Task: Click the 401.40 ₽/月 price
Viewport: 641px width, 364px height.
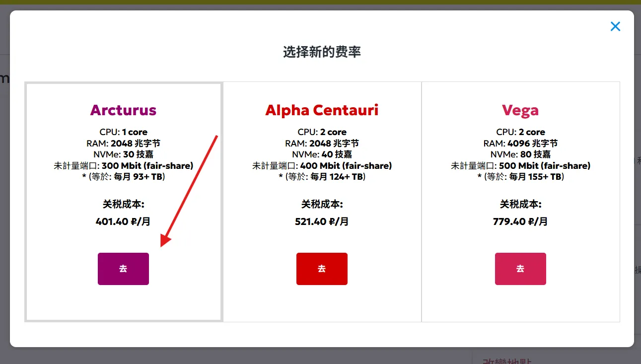Action: pyautogui.click(x=123, y=221)
